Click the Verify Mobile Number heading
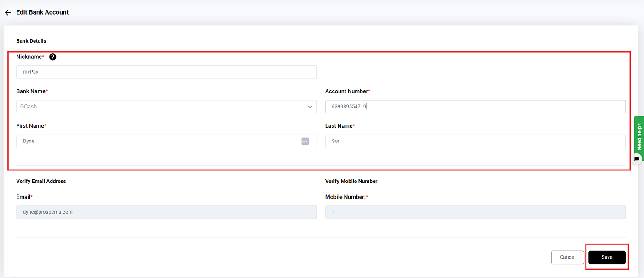This screenshot has width=644, height=278. click(x=351, y=181)
